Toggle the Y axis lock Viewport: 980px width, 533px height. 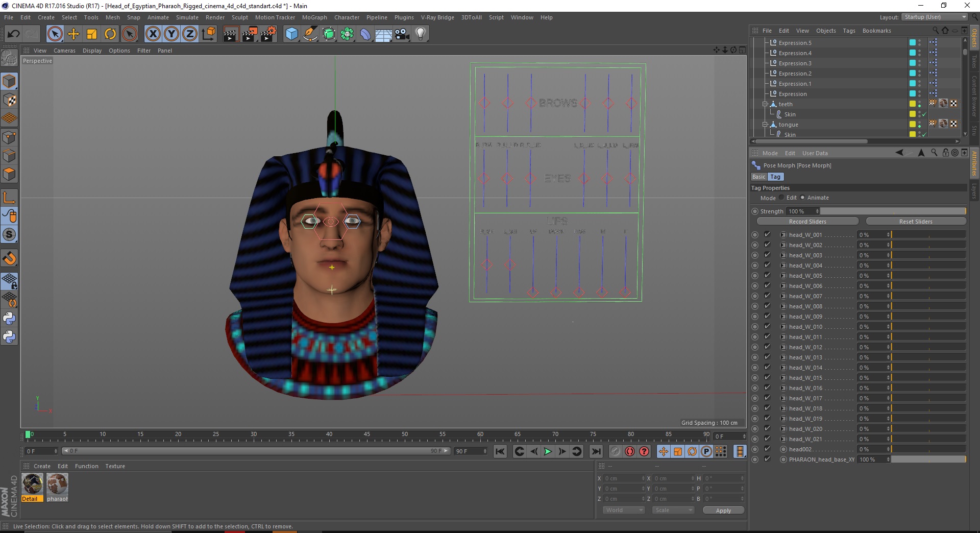pyautogui.click(x=171, y=34)
